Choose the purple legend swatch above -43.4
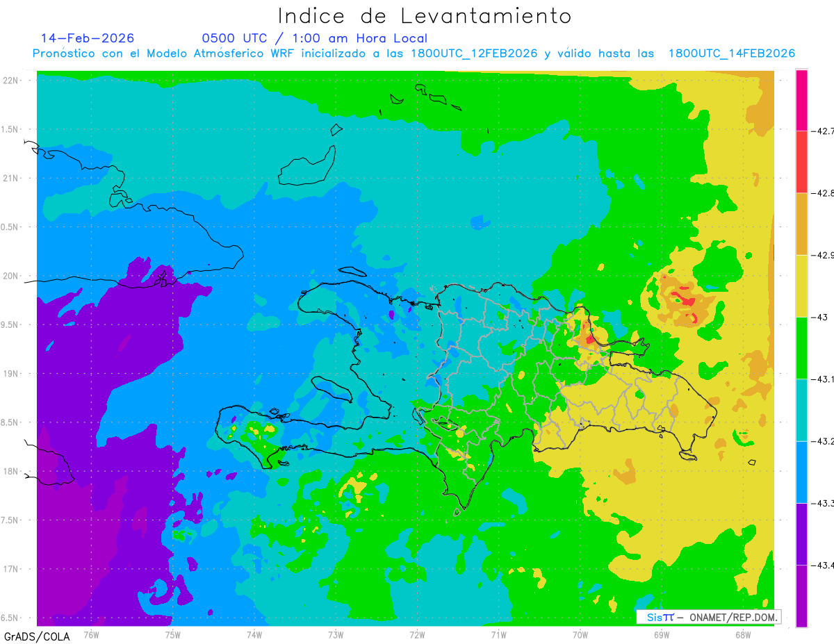The image size is (834, 644). click(x=801, y=534)
